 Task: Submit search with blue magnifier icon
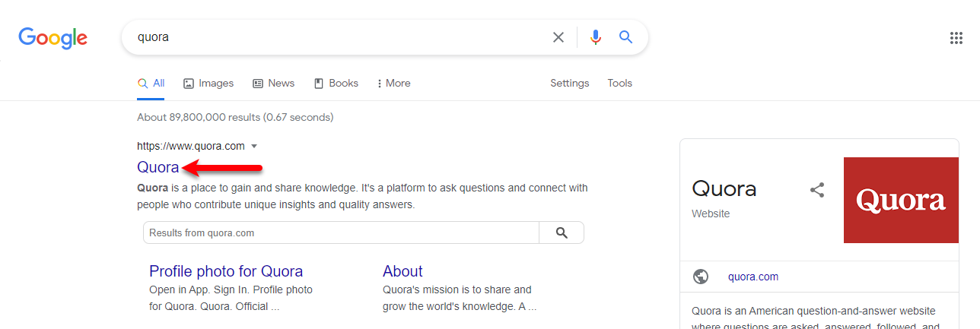(x=625, y=37)
